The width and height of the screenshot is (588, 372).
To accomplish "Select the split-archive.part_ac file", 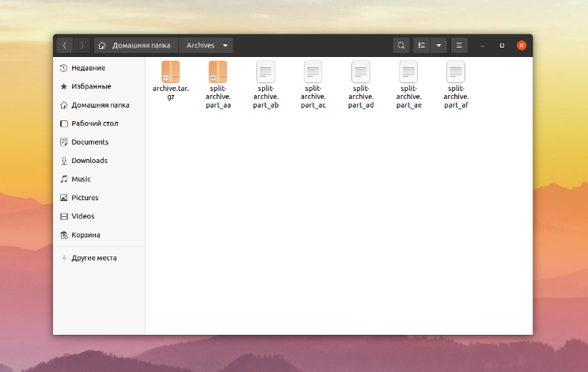I will (x=313, y=73).
